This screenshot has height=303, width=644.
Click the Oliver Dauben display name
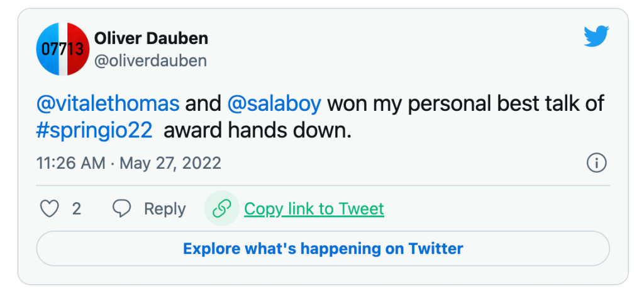(x=151, y=38)
